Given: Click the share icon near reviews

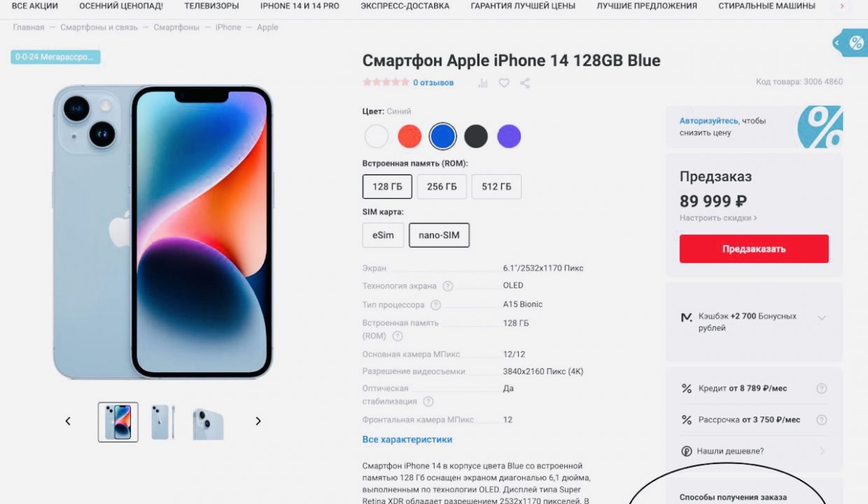Looking at the screenshot, I should 525,83.
